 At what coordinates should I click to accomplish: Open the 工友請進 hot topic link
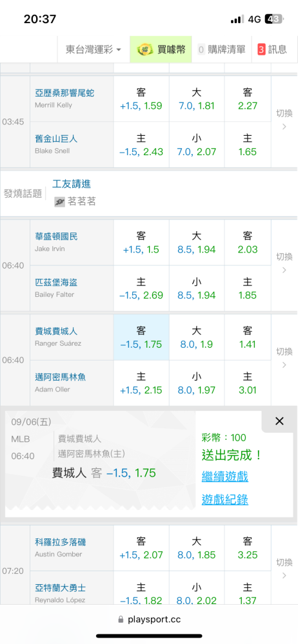coord(71,184)
